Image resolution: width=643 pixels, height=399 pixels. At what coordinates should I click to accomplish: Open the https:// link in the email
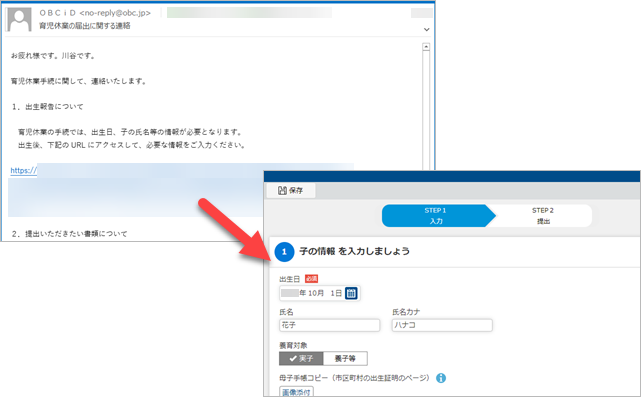[23, 171]
